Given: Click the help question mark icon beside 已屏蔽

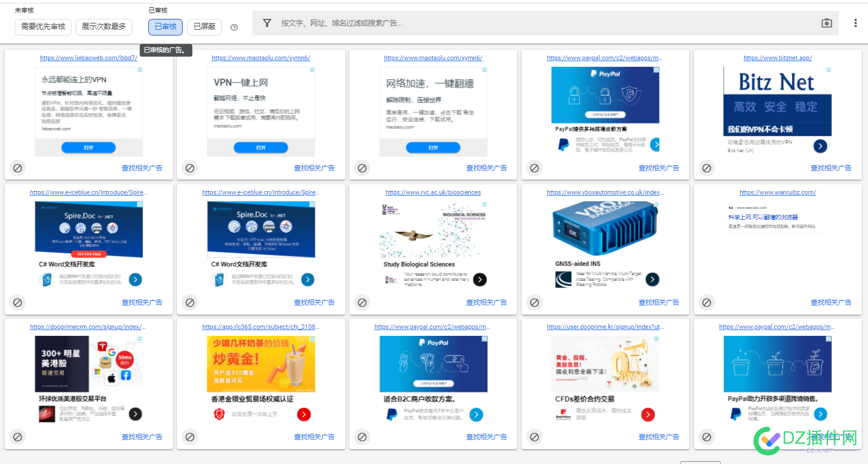Looking at the screenshot, I should point(234,27).
